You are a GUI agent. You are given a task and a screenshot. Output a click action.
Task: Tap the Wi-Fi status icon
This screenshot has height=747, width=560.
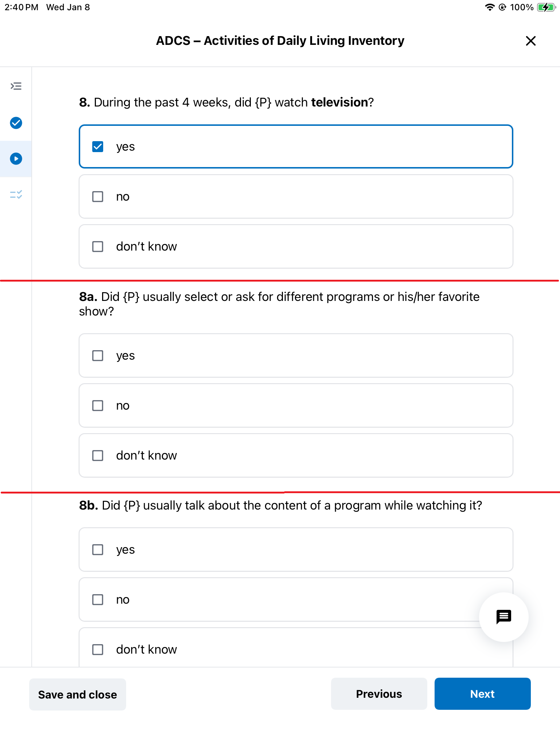pyautogui.click(x=490, y=7)
